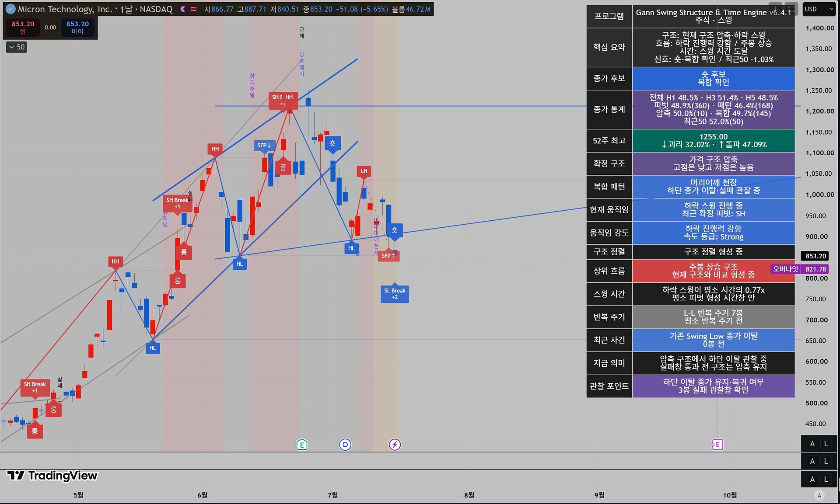
Task: Click the green earnings E marker
Action: (301, 445)
